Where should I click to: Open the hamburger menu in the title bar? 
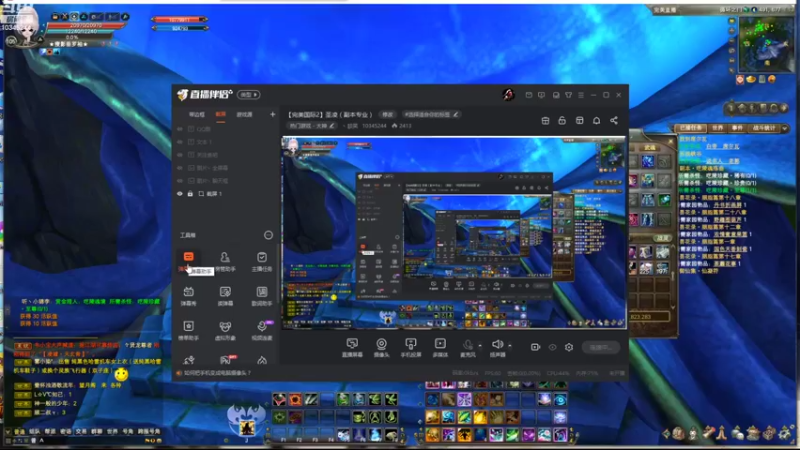click(581, 95)
